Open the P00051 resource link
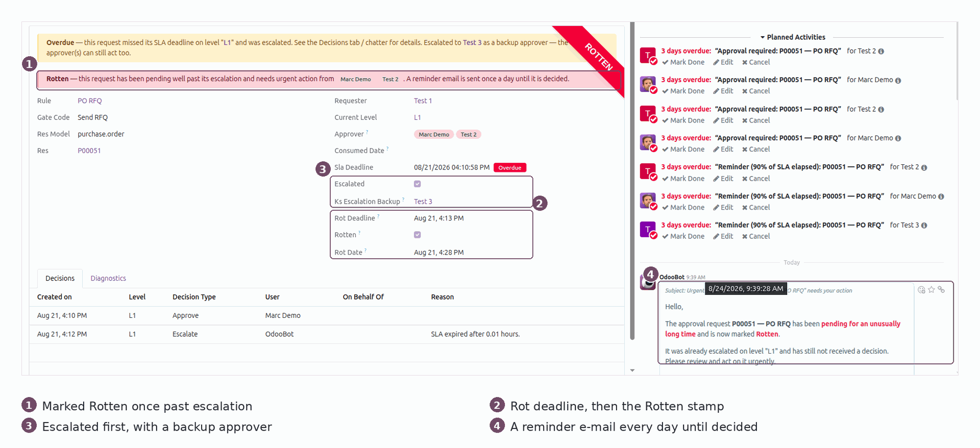Image resolution: width=980 pixels, height=448 pixels. pos(89,151)
